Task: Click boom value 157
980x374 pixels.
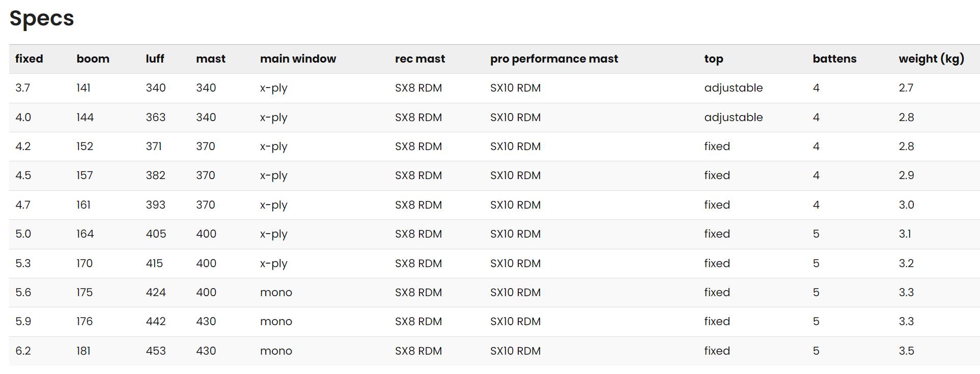Action: click(x=85, y=176)
